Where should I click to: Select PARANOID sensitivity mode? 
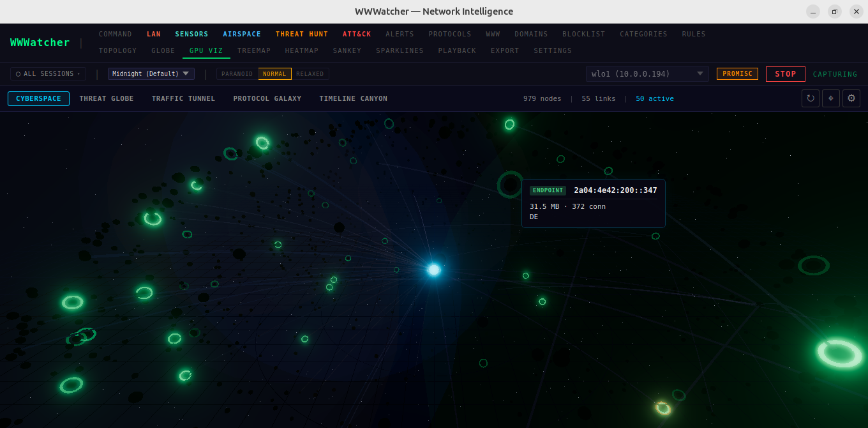[237, 74]
